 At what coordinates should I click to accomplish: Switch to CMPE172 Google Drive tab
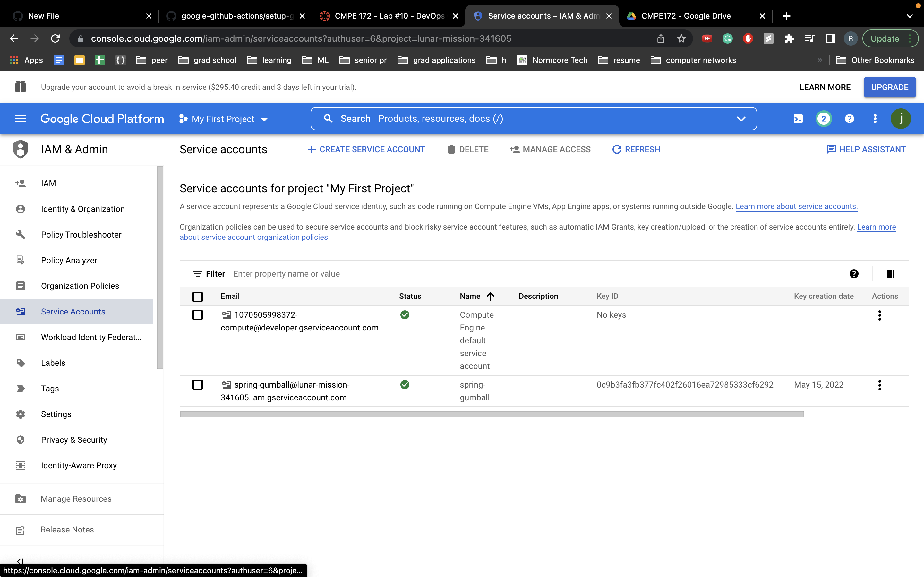686,16
